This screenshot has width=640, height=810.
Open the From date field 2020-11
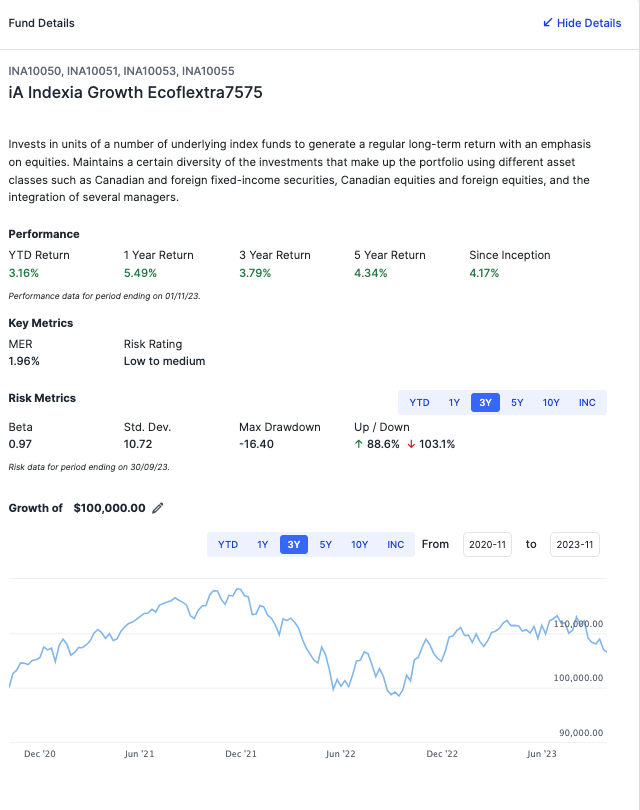487,544
